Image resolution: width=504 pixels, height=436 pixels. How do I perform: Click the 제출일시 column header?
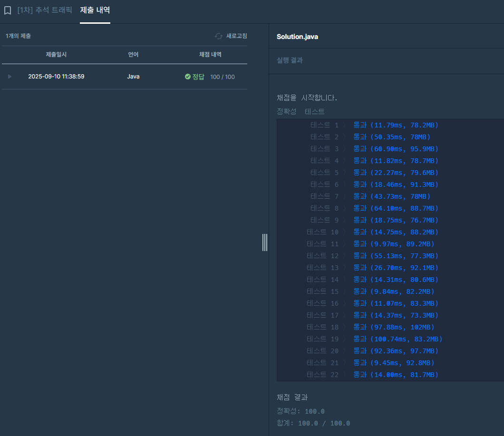click(x=56, y=55)
